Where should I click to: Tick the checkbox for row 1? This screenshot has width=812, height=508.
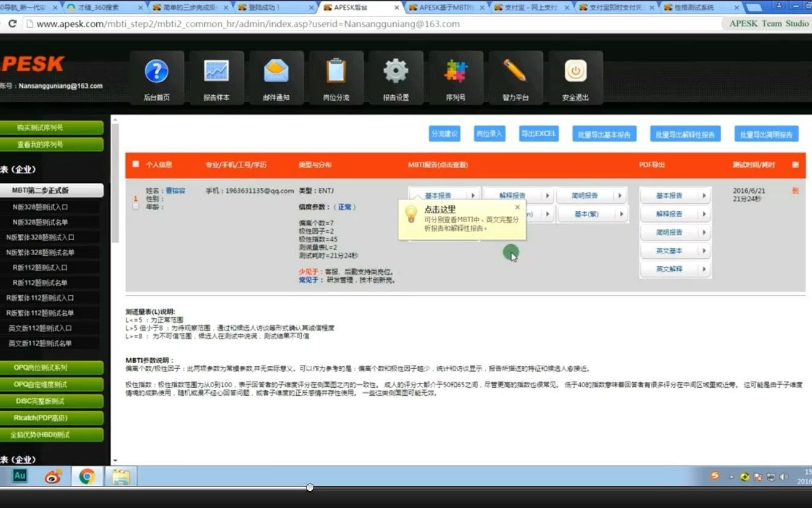(x=136, y=207)
